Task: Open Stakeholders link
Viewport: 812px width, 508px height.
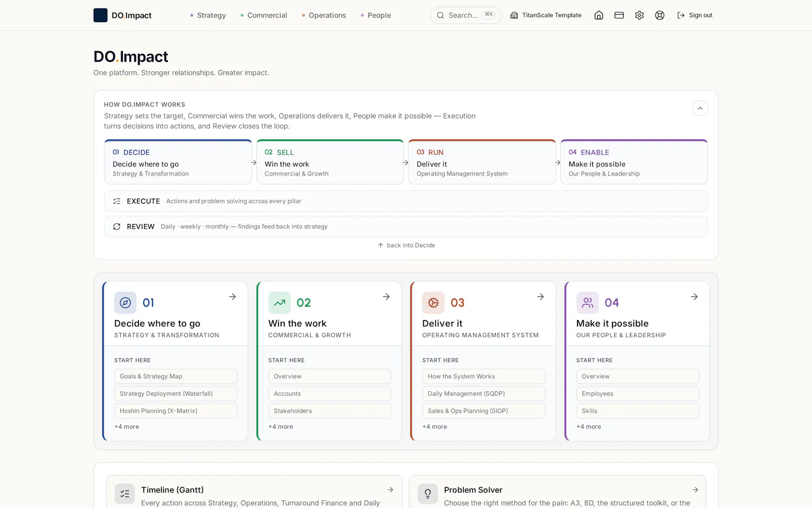Action: click(x=330, y=411)
